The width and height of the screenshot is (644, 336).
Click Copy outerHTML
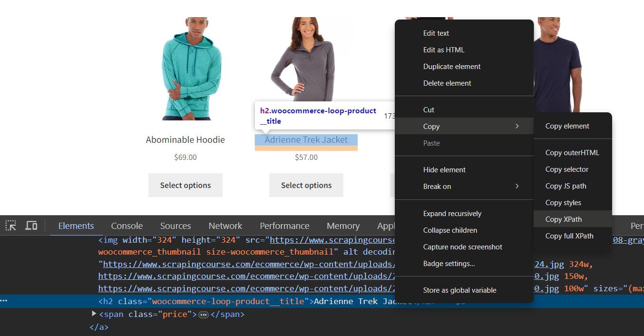click(573, 153)
